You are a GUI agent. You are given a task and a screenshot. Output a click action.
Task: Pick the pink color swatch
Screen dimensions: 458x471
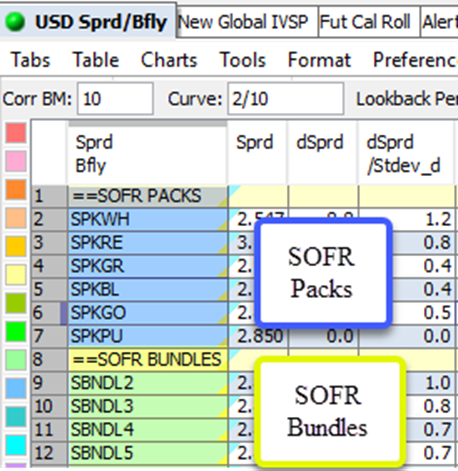click(x=16, y=161)
